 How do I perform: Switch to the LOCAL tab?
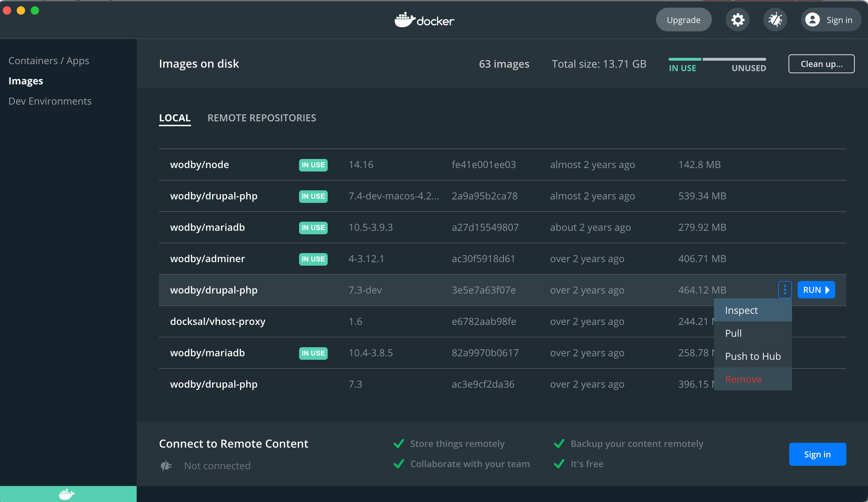[175, 118]
